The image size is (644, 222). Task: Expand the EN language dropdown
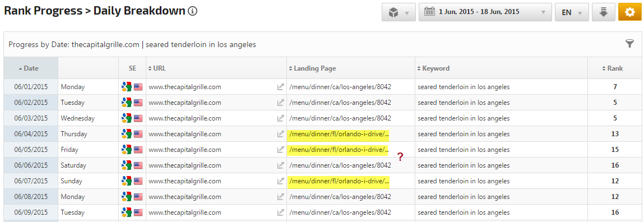click(572, 12)
